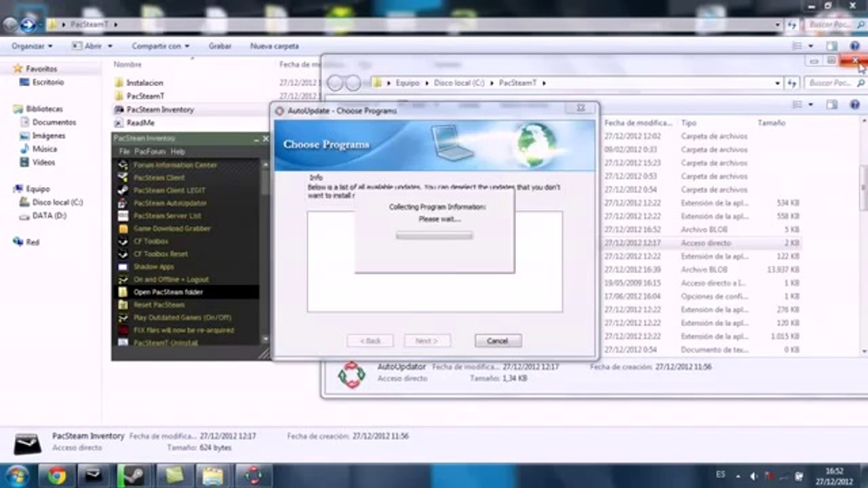This screenshot has width=868, height=488.
Task: Open help in the back Explorer window
Action: 855,46
